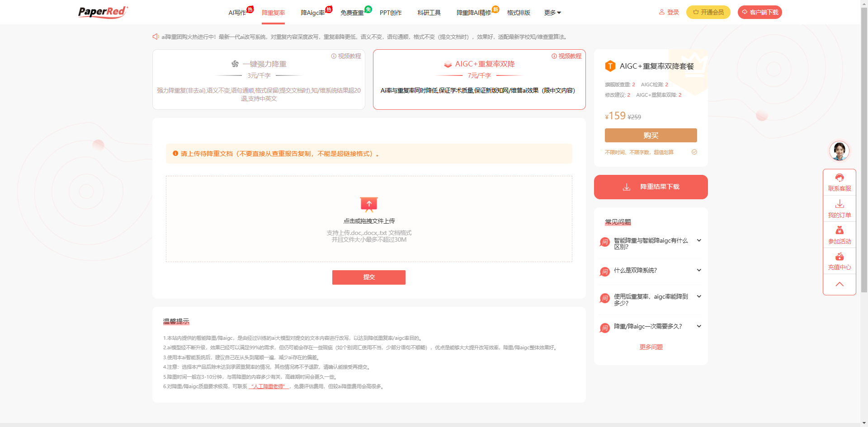868x427 pixels.
Task: Click the info icon beside red 视频教程
Action: point(554,56)
